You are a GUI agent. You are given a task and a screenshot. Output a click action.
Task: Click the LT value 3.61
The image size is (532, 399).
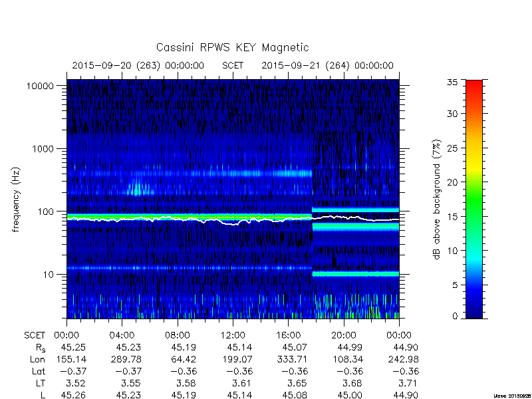(x=241, y=384)
